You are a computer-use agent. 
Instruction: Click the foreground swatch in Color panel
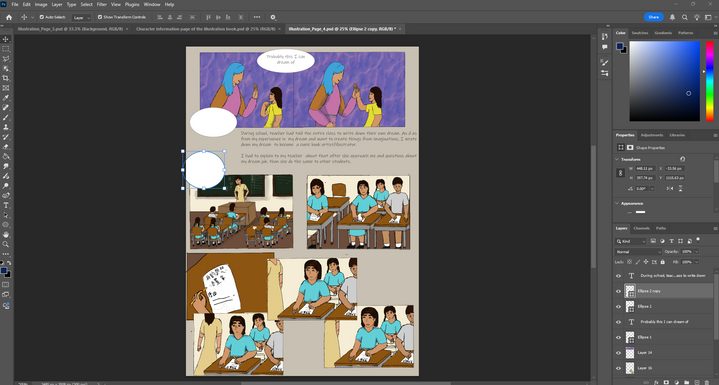point(619,46)
